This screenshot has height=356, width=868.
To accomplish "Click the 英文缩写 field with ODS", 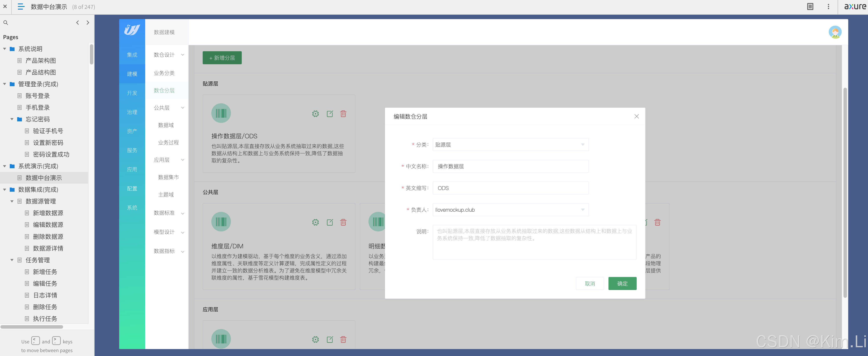I will pos(510,188).
